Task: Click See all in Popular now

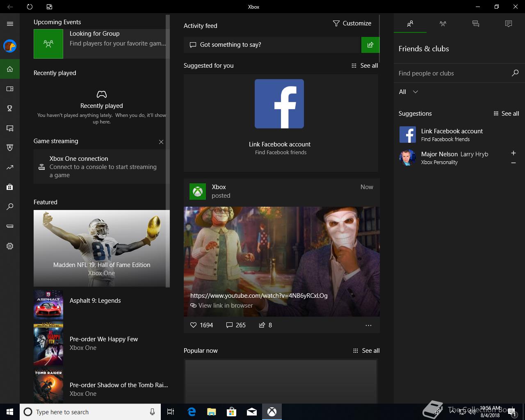Action: [x=366, y=351]
